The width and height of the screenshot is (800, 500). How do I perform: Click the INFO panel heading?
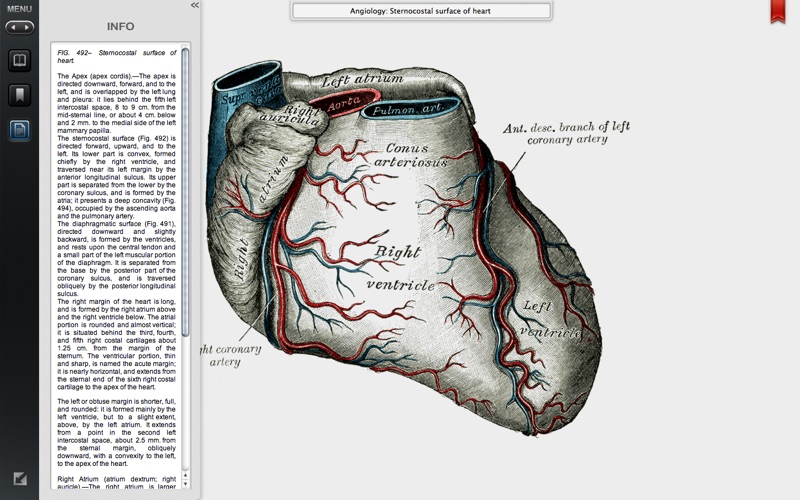[x=120, y=27]
